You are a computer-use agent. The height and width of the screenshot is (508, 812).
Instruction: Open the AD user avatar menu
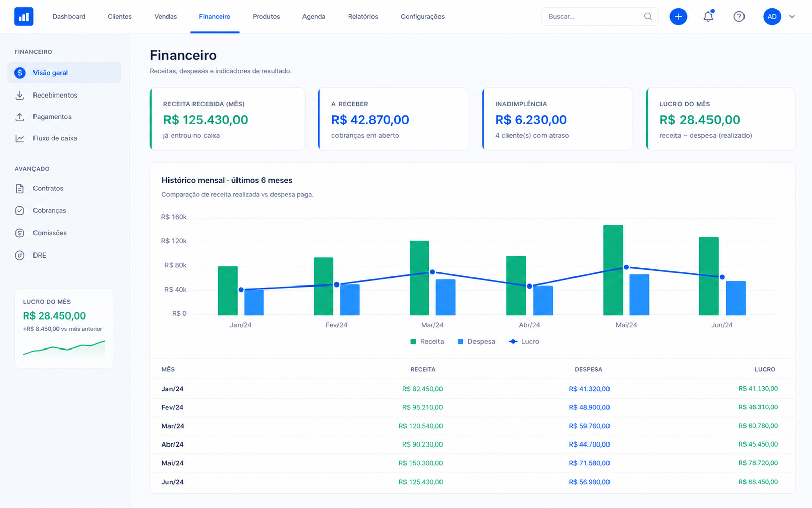point(772,17)
